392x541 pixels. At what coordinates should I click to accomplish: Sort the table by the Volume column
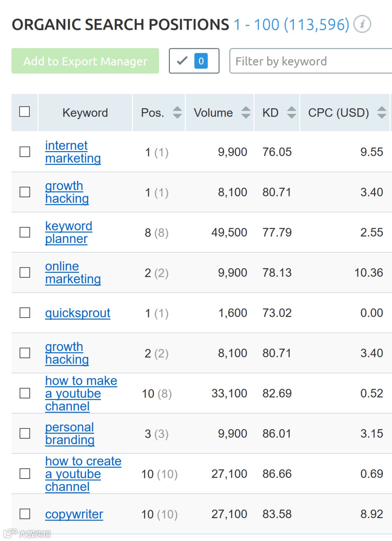[246, 112]
